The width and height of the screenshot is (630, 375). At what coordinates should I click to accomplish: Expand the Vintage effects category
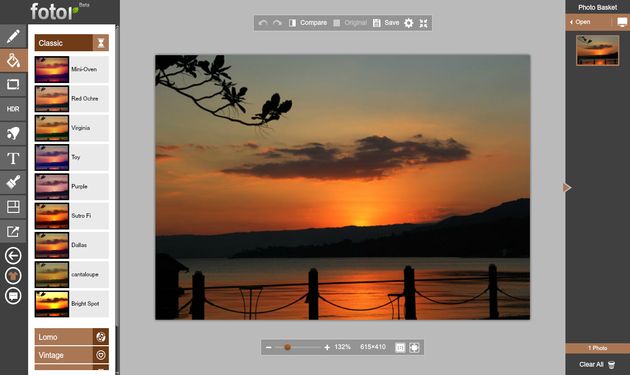[72, 355]
